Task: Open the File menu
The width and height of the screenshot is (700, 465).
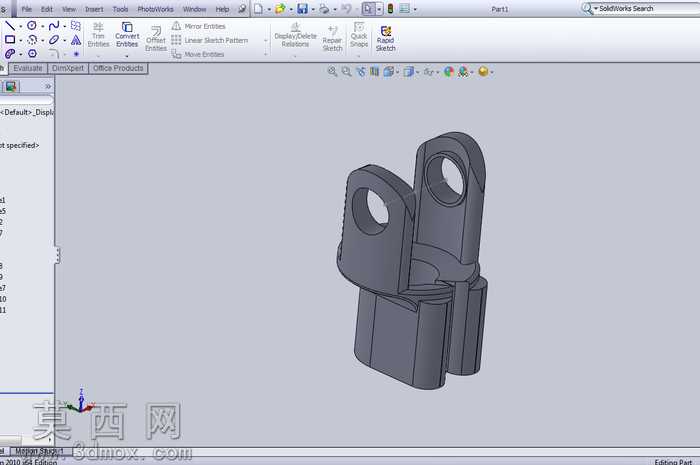Action: tap(27, 9)
